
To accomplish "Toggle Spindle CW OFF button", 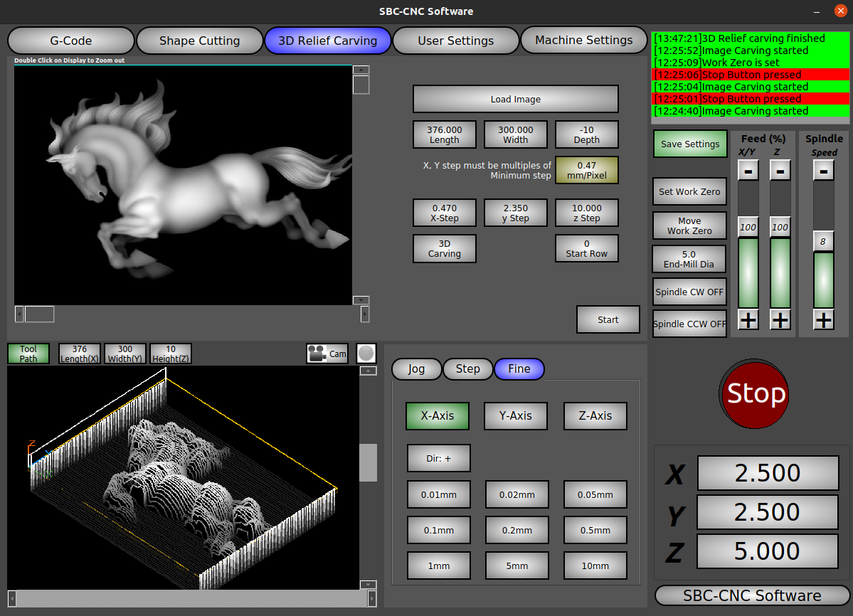I will 689,292.
